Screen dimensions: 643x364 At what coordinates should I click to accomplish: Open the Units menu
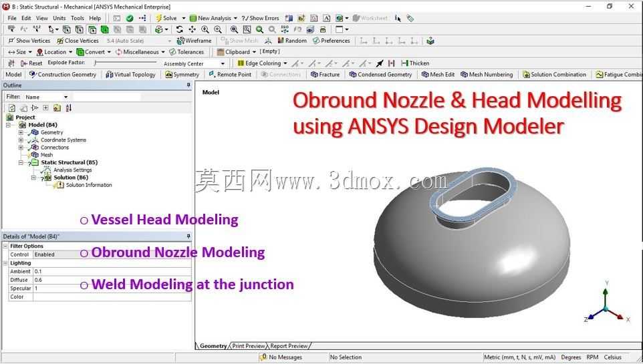pos(59,18)
